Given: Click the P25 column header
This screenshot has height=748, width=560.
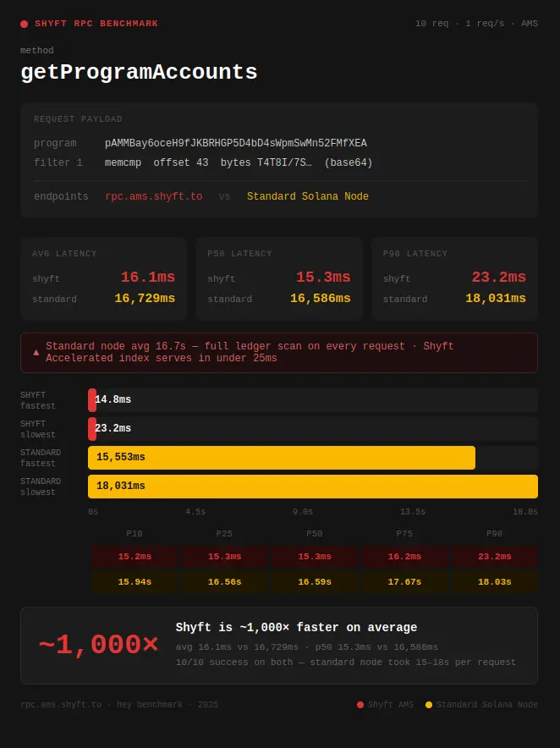Looking at the screenshot, I should pos(224,533).
